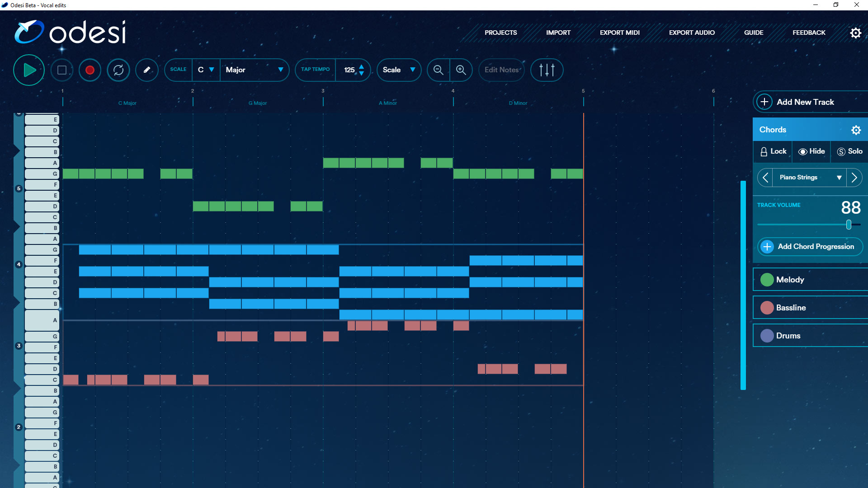Image resolution: width=868 pixels, height=488 pixels.
Task: Click the TAP TEMPO control
Action: [x=315, y=70]
